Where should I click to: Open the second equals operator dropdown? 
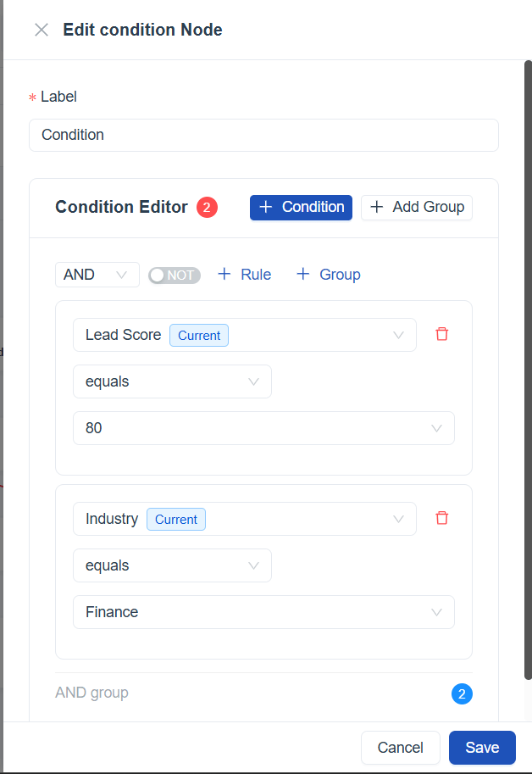pos(172,565)
